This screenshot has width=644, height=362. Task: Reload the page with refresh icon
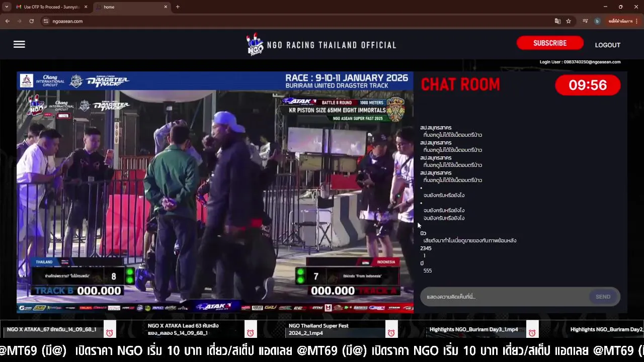pos(31,21)
